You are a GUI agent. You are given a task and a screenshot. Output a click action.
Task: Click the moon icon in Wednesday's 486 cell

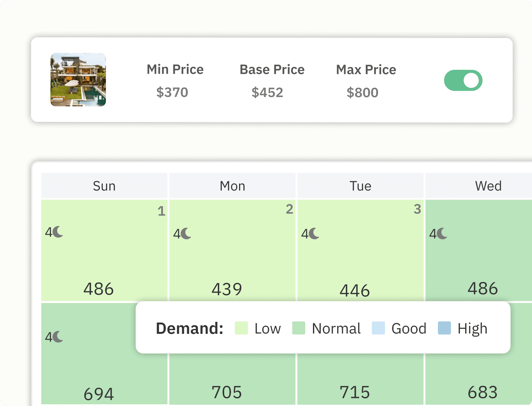(443, 233)
